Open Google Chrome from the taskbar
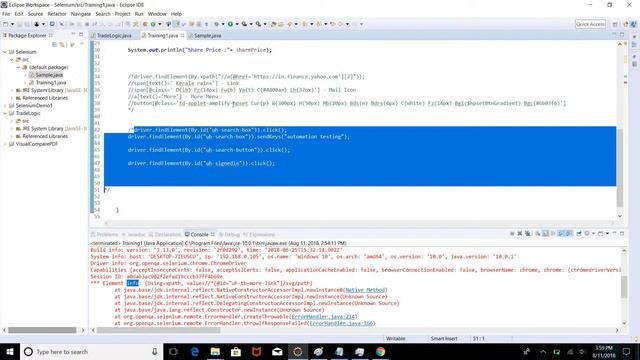The width and height of the screenshot is (640, 360). coord(380,351)
